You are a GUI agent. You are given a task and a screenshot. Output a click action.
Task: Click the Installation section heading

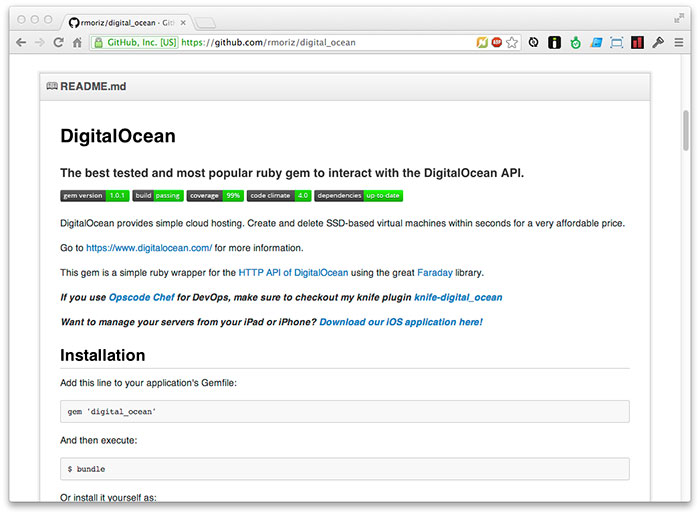pos(103,355)
